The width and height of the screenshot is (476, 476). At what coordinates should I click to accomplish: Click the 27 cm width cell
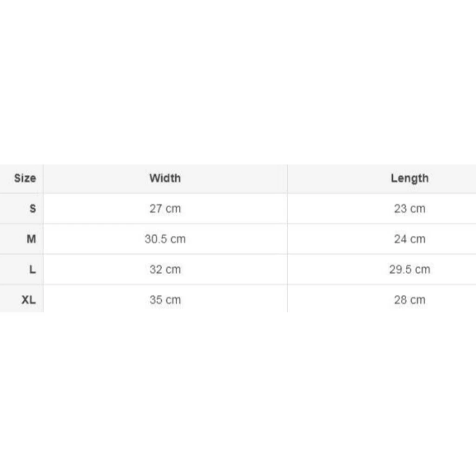click(165, 209)
